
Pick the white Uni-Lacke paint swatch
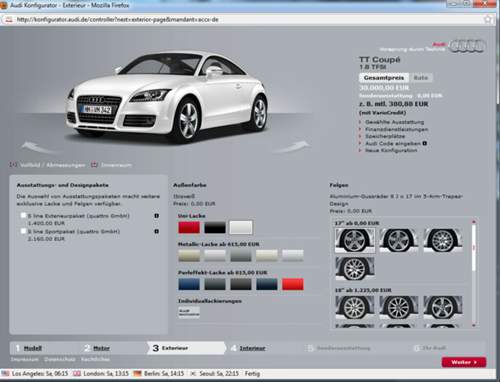pyautogui.click(x=241, y=228)
